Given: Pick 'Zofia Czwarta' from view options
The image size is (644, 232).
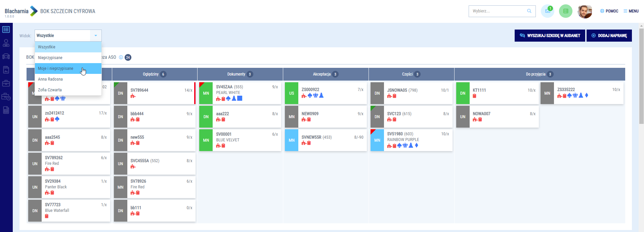Looking at the screenshot, I should tap(50, 90).
